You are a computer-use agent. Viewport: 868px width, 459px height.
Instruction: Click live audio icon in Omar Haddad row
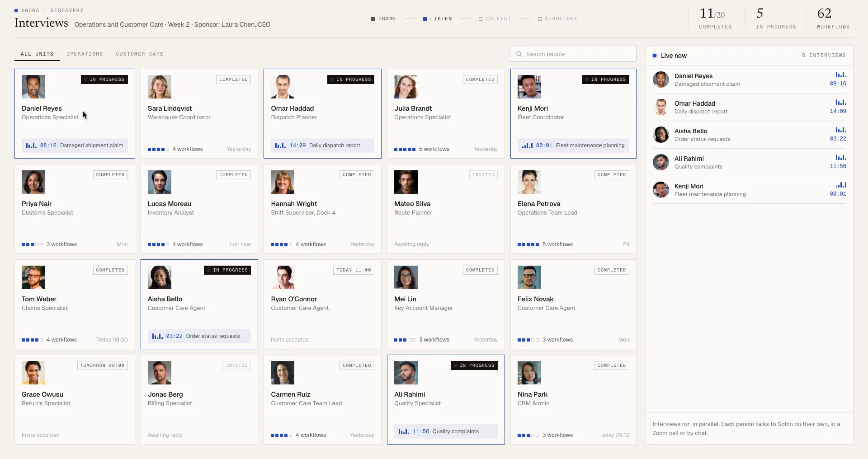point(841,103)
